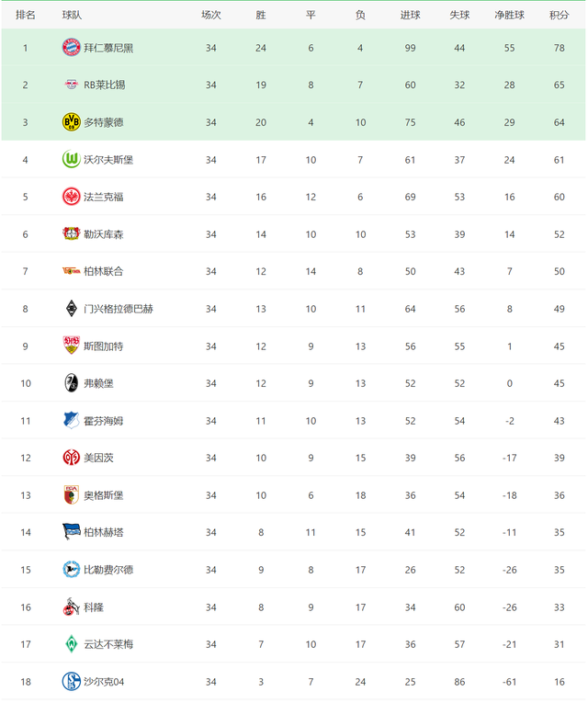Open the Mönchengladbach diamond crest
Screen dimensions: 588x703
(x=71, y=309)
